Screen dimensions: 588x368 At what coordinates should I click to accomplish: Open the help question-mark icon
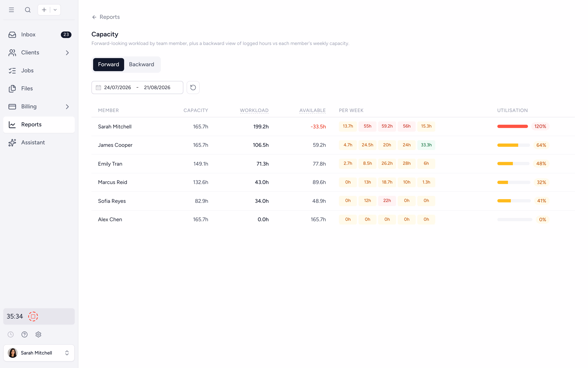[24, 334]
